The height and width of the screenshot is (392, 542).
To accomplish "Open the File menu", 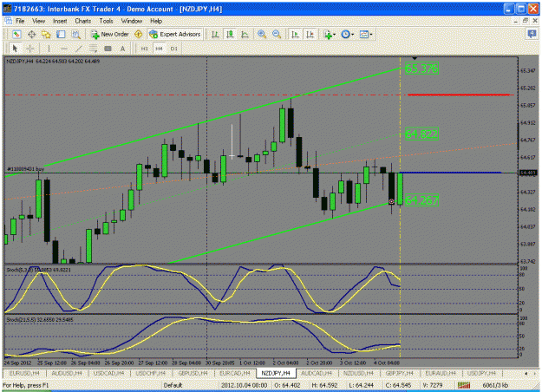I will pyautogui.click(x=20, y=21).
